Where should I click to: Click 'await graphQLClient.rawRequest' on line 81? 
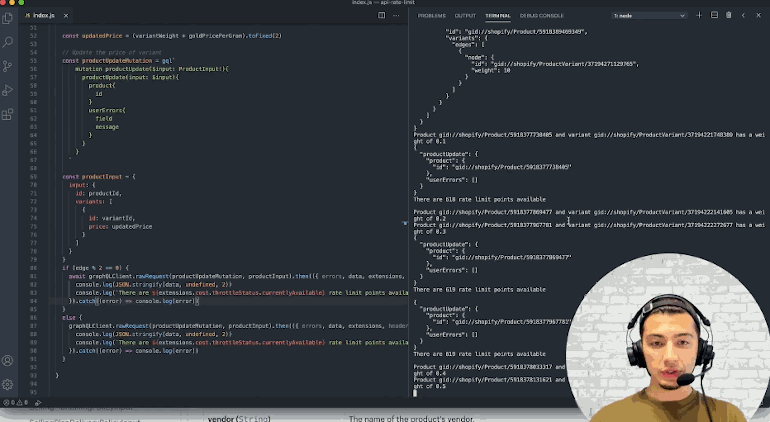coord(119,277)
